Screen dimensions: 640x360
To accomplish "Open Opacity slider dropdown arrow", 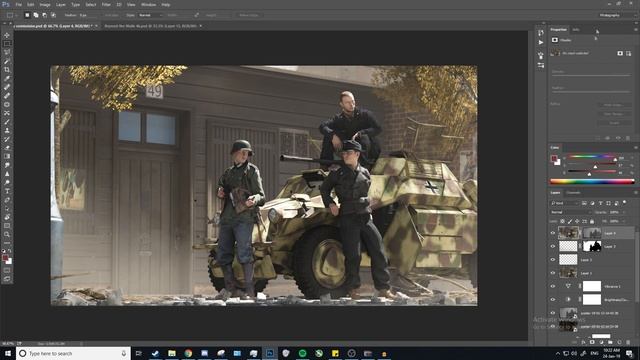I will coord(623,212).
